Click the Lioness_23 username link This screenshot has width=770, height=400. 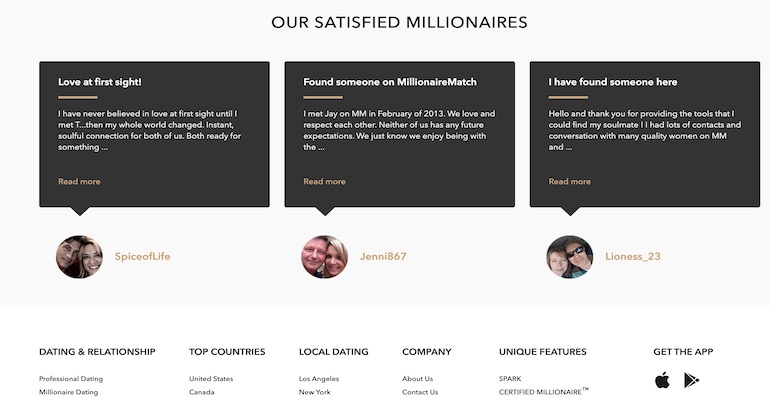[633, 257]
